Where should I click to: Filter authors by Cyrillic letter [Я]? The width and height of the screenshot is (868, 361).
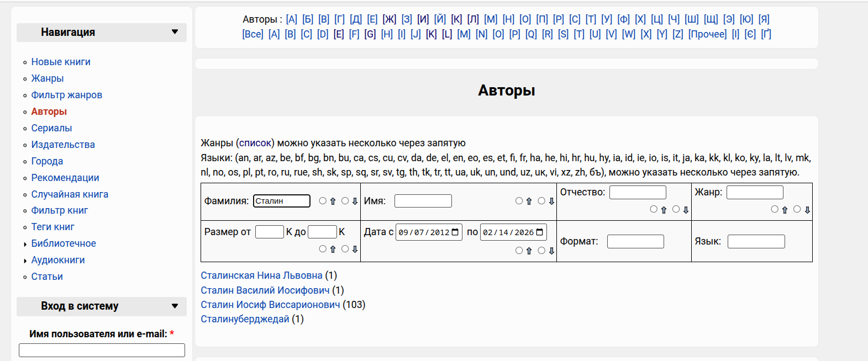[764, 19]
